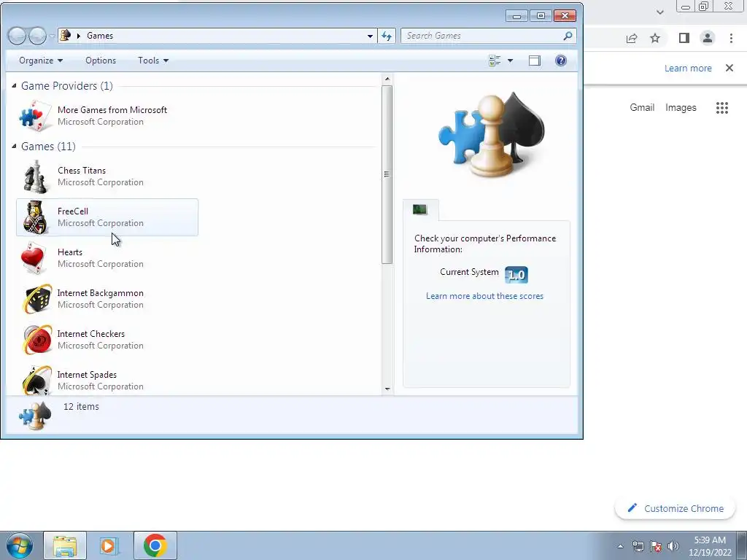Click the Windows Media Player taskbar icon

point(108,545)
